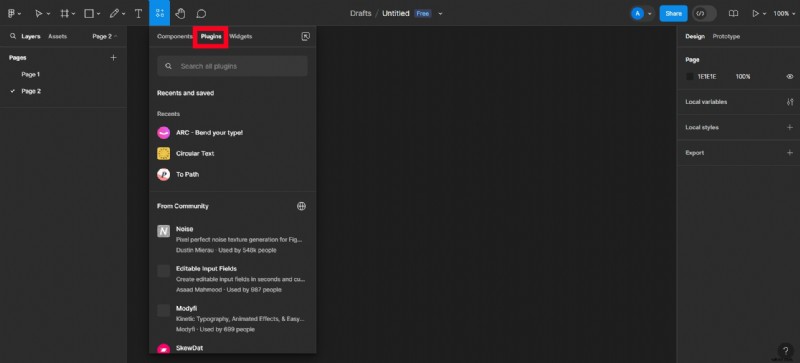Detach resources panel with pop-out icon
The width and height of the screenshot is (800, 363).
coord(306,36)
